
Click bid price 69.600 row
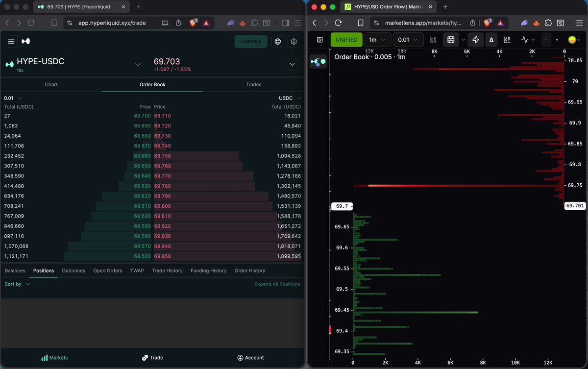pos(77,216)
